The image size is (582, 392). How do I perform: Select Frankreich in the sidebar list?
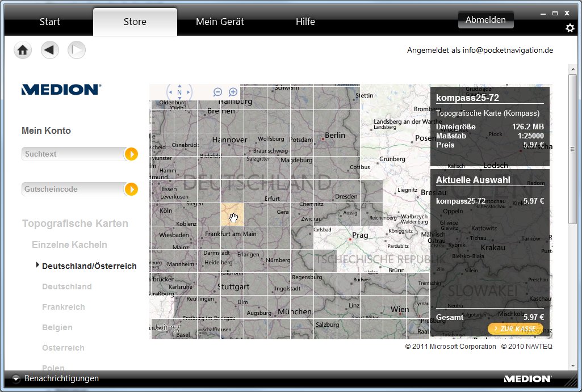64,307
